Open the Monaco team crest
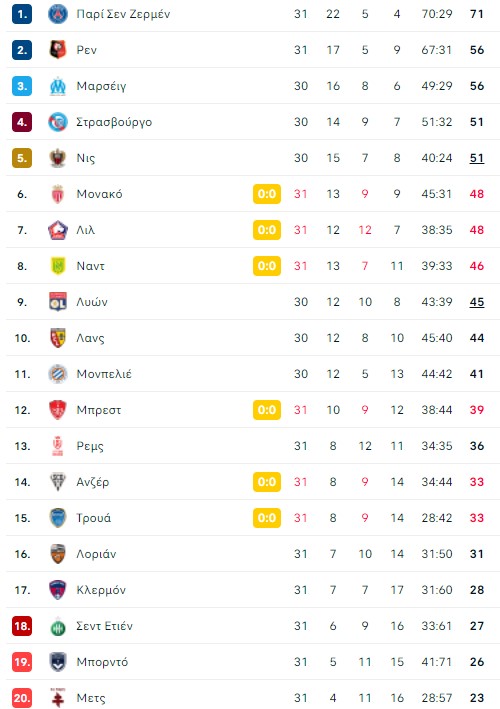This screenshot has width=500, height=709. pos(58,194)
